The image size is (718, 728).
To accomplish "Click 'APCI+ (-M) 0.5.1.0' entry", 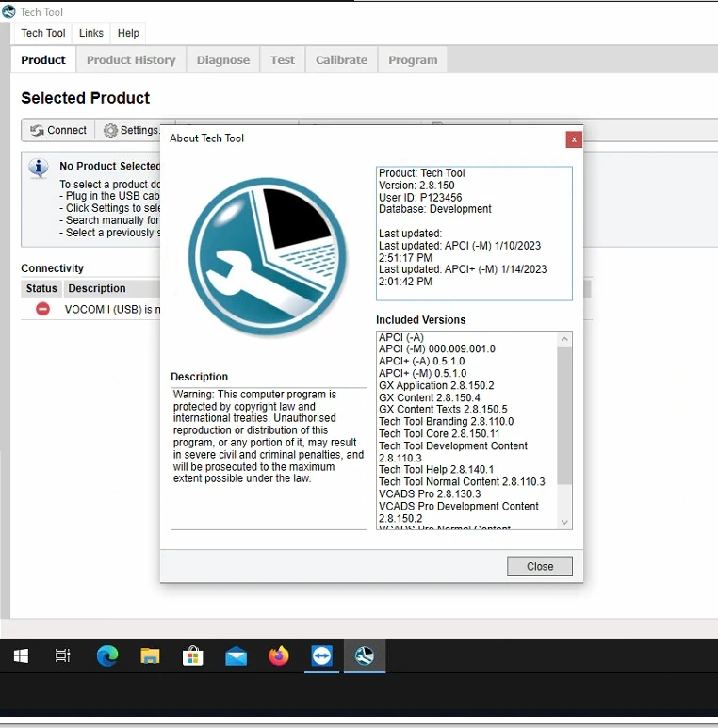I will (x=423, y=373).
